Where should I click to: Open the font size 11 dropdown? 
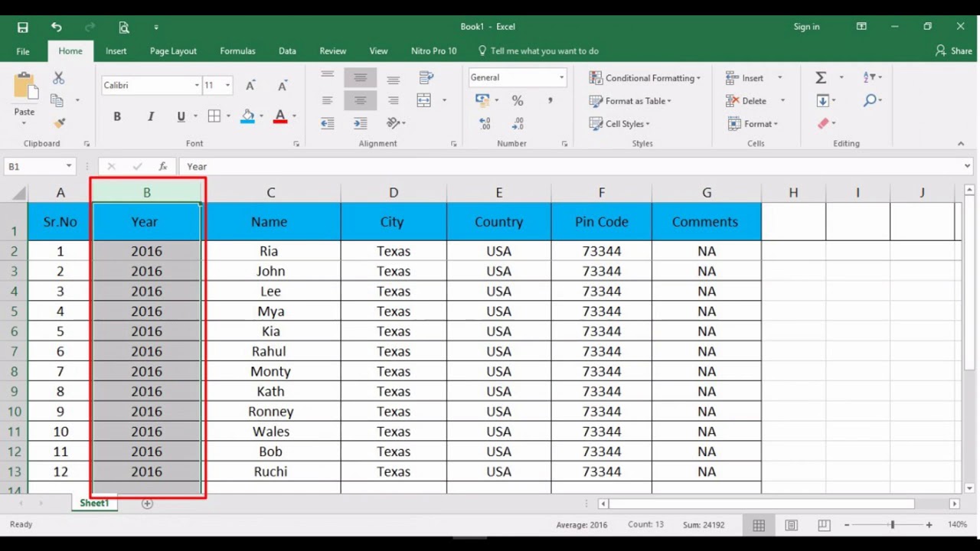pos(227,86)
